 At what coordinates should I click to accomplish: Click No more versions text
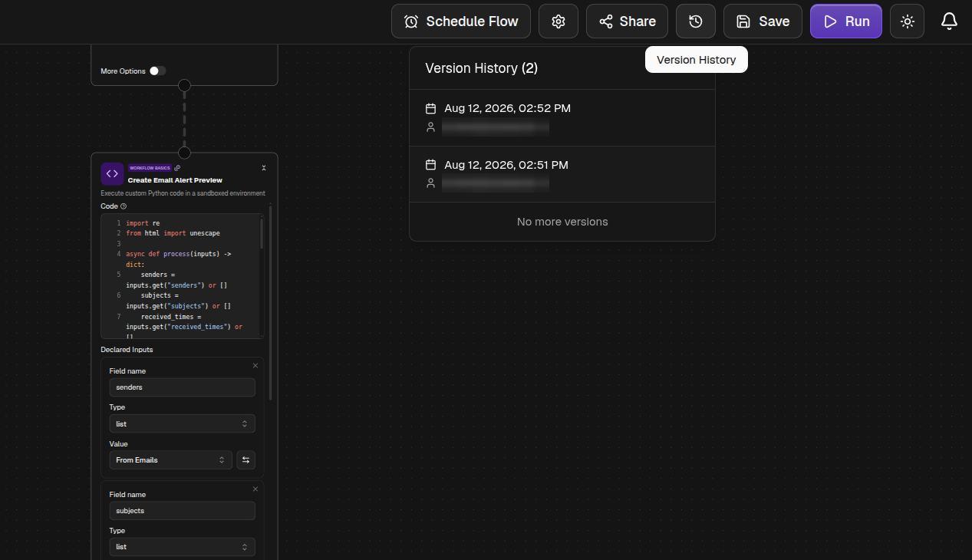562,222
